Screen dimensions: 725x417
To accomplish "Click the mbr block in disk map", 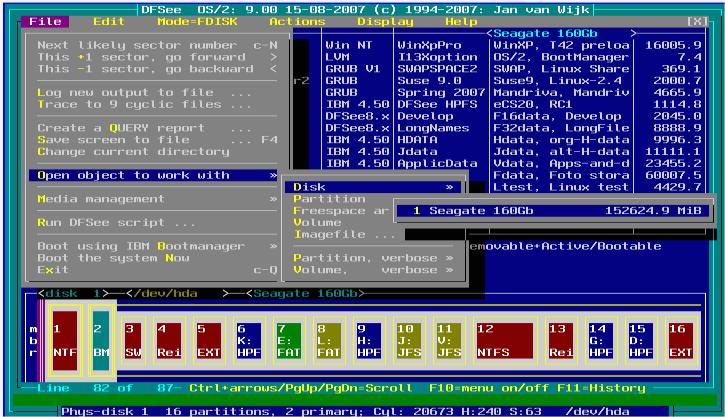I will click(33, 341).
